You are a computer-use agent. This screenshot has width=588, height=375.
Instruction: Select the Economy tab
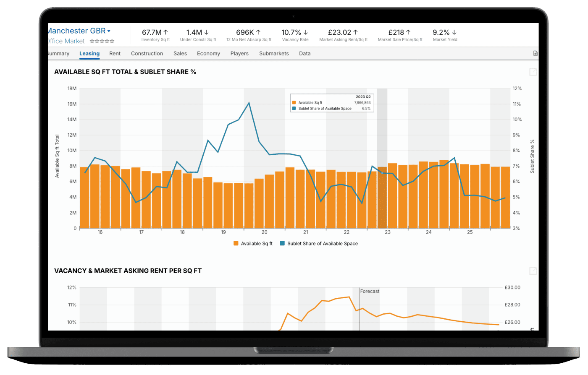(208, 54)
